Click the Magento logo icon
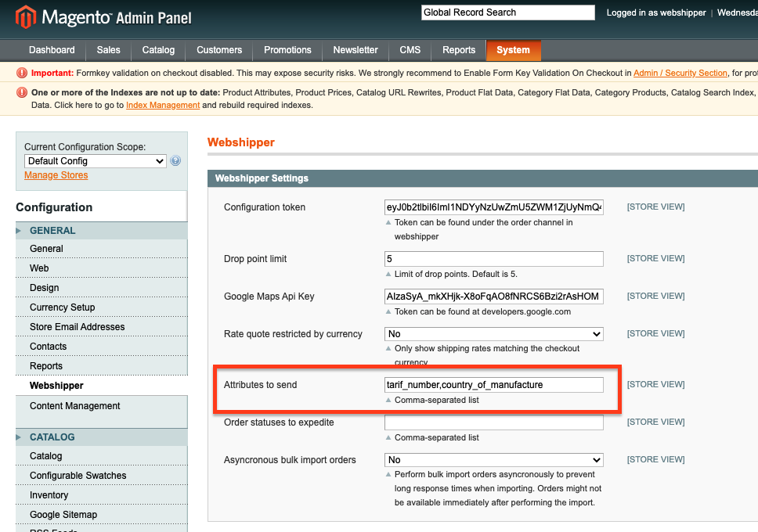The height and width of the screenshot is (532, 758). [x=26, y=16]
